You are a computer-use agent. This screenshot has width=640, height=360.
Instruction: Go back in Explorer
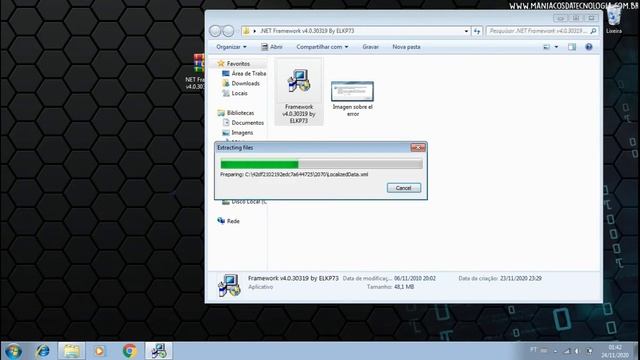click(x=215, y=31)
